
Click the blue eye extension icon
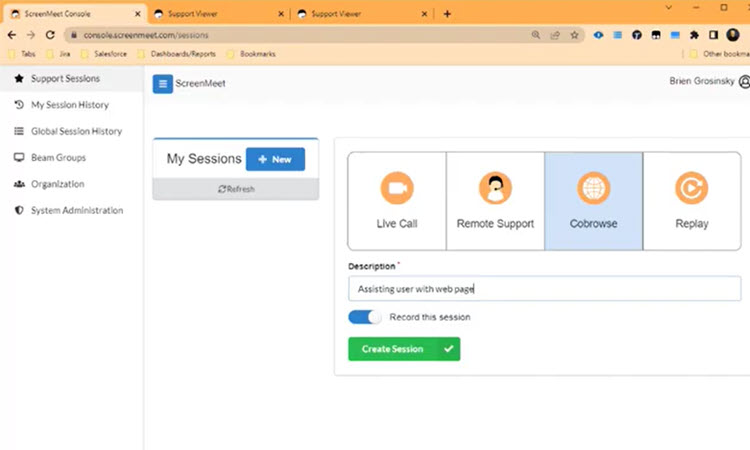point(598,35)
